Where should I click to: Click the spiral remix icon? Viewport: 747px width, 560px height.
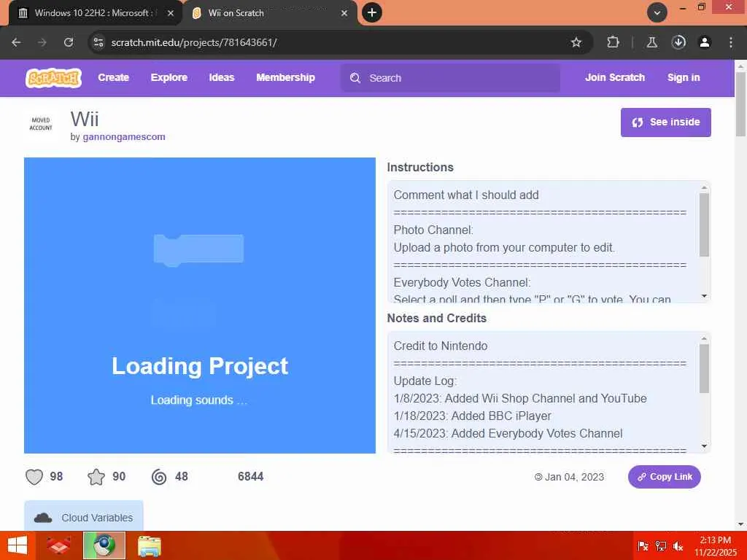pos(159,477)
